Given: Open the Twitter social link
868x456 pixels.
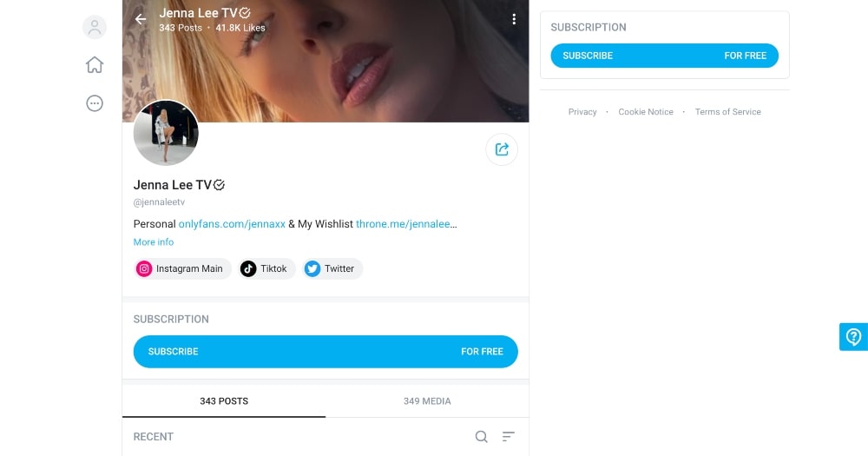Looking at the screenshot, I should pyautogui.click(x=331, y=269).
